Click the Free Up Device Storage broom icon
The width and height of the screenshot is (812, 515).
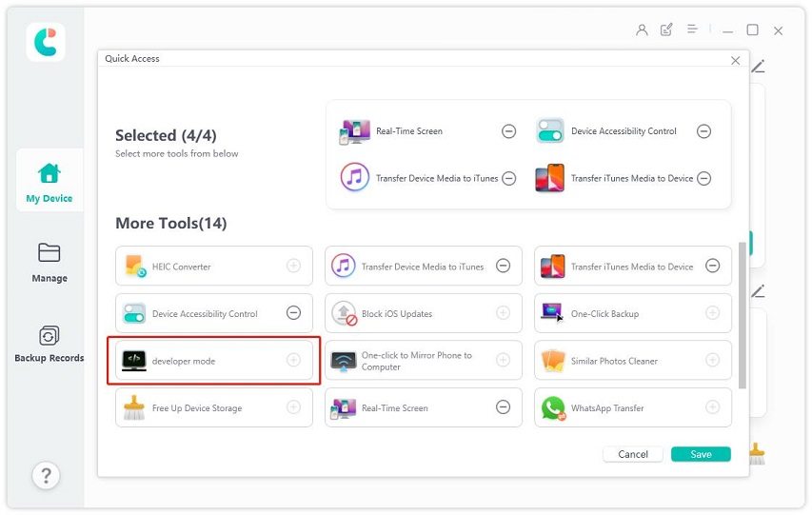134,407
